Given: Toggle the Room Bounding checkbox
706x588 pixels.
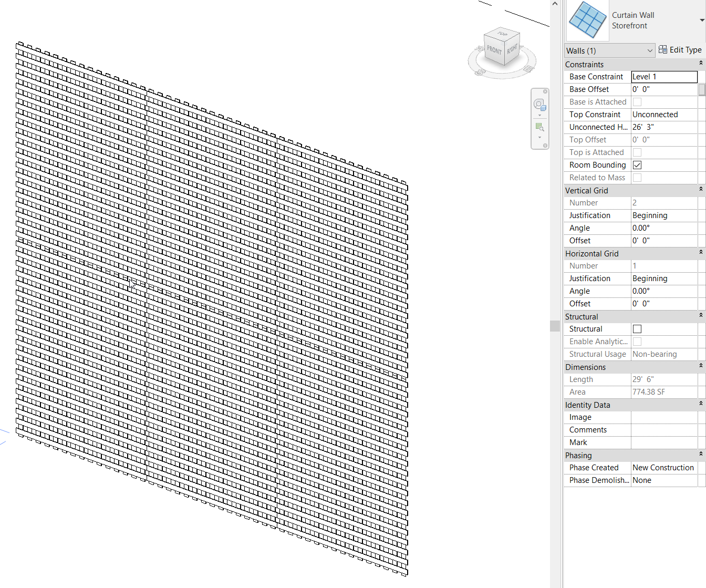Looking at the screenshot, I should coord(637,165).
